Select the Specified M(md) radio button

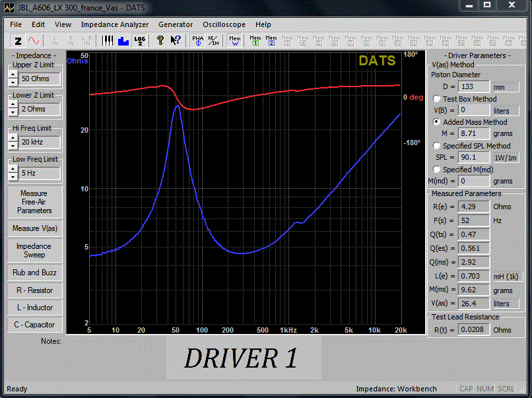[x=437, y=170]
